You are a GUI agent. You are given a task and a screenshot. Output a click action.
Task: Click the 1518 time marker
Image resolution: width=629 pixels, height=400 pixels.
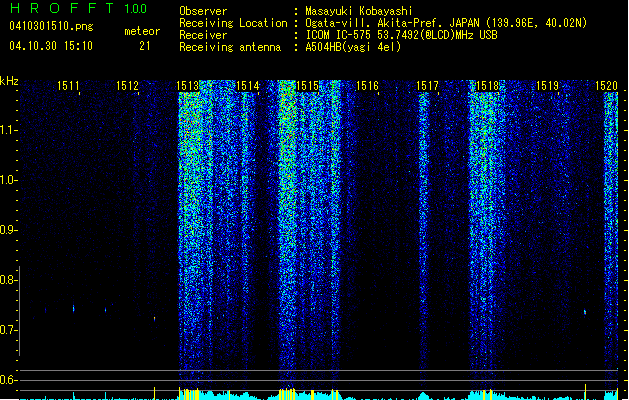pyautogui.click(x=487, y=86)
